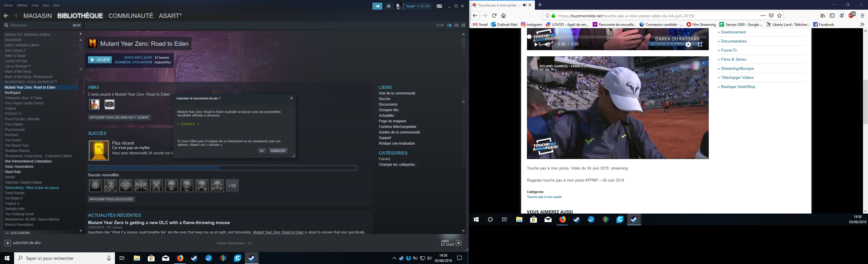
Task: Play the Touche pas à mon poste video
Action: click(536, 44)
